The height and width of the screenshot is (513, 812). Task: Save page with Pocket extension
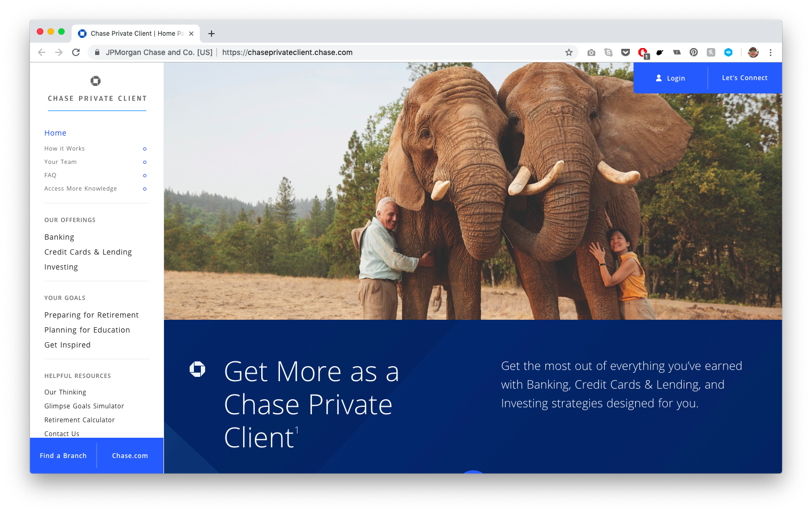(x=626, y=52)
